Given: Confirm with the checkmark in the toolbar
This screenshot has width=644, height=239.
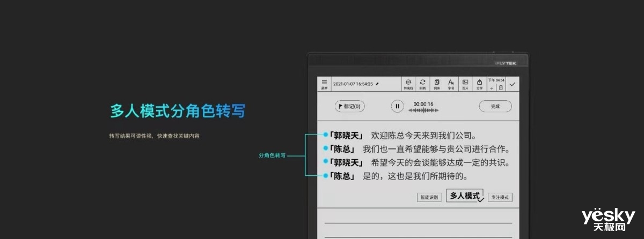Looking at the screenshot, I should [512, 84].
